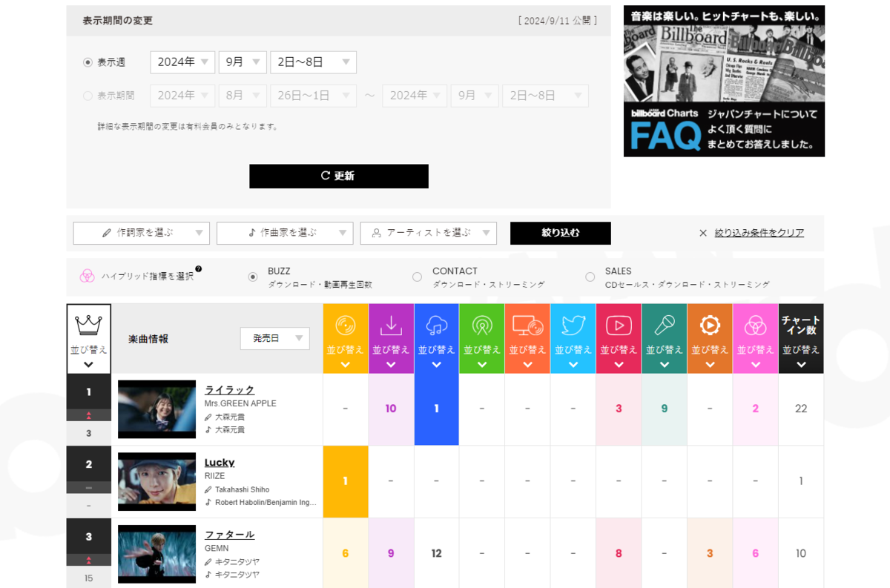This screenshot has height=588, width=890.
Task: Click ファタール chart-in count 10
Action: 801,553
